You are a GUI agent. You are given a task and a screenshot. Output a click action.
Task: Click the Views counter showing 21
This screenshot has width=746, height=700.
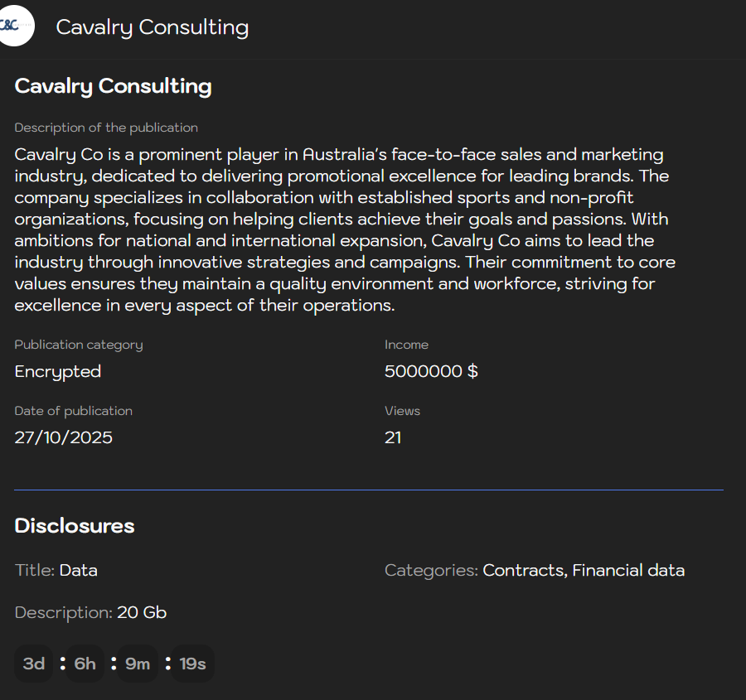[393, 437]
